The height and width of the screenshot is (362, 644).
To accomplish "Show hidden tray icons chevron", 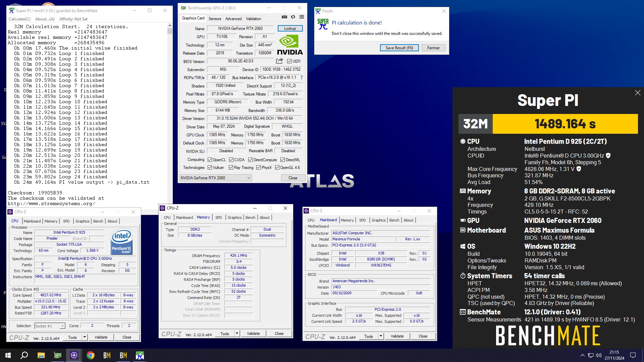I will tap(583, 355).
